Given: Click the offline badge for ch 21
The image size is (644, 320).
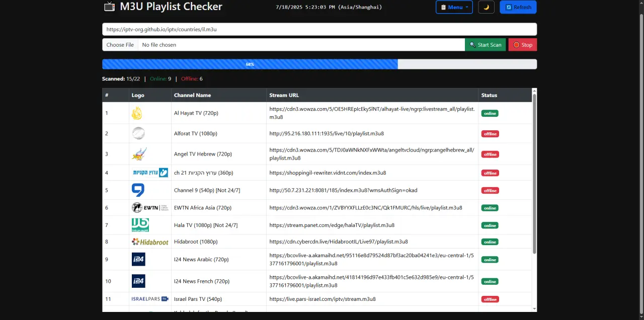Looking at the screenshot, I should click(490, 173).
